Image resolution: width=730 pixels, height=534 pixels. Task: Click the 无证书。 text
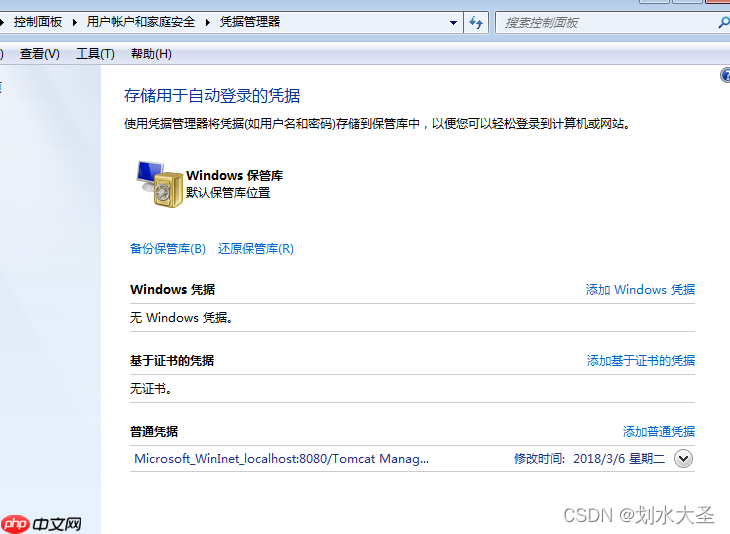[151, 388]
